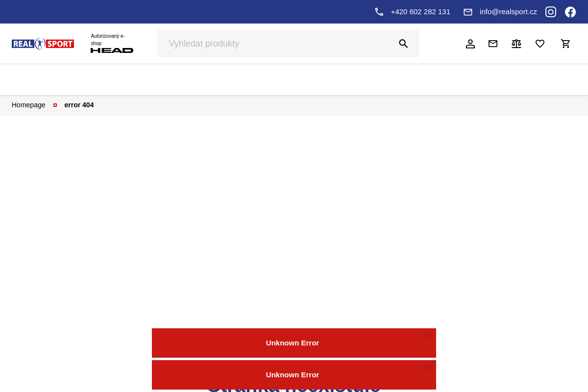Open the user account icon
Image resolution: width=588 pixels, height=392 pixels.
[x=470, y=44]
